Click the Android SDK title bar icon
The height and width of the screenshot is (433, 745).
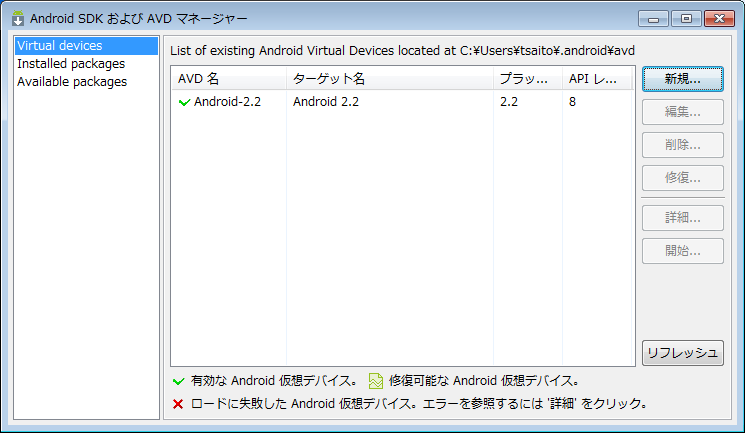[17, 18]
